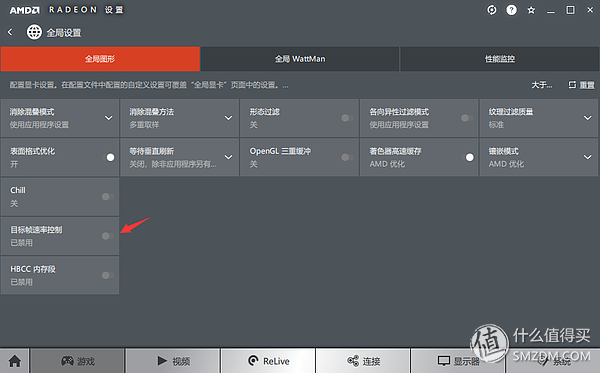Switch to 性能监控 tab

pos(500,59)
